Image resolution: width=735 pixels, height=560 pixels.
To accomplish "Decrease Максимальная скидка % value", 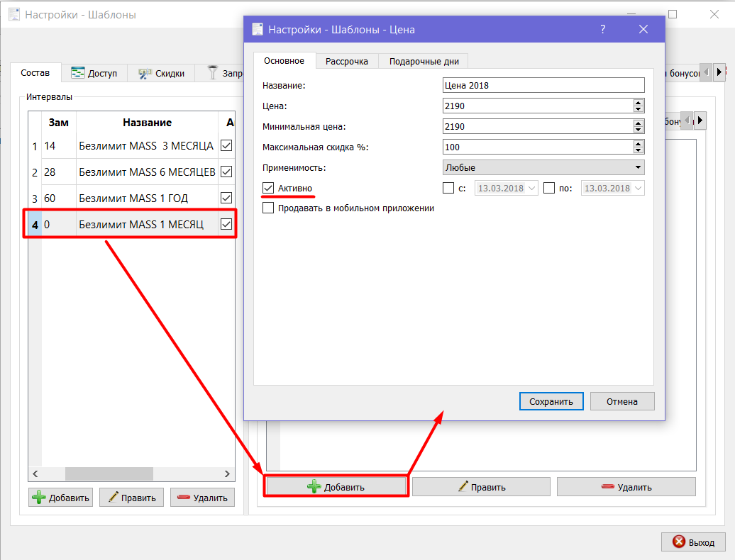I will [x=638, y=150].
